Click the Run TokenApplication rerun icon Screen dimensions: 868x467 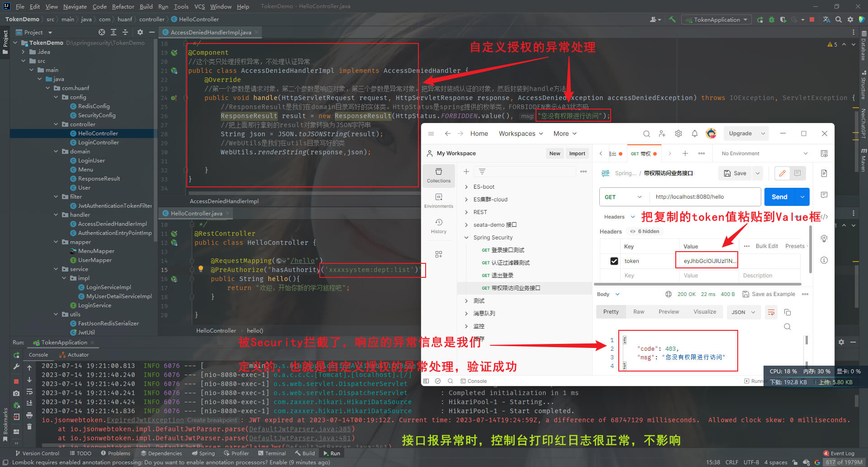click(760, 19)
